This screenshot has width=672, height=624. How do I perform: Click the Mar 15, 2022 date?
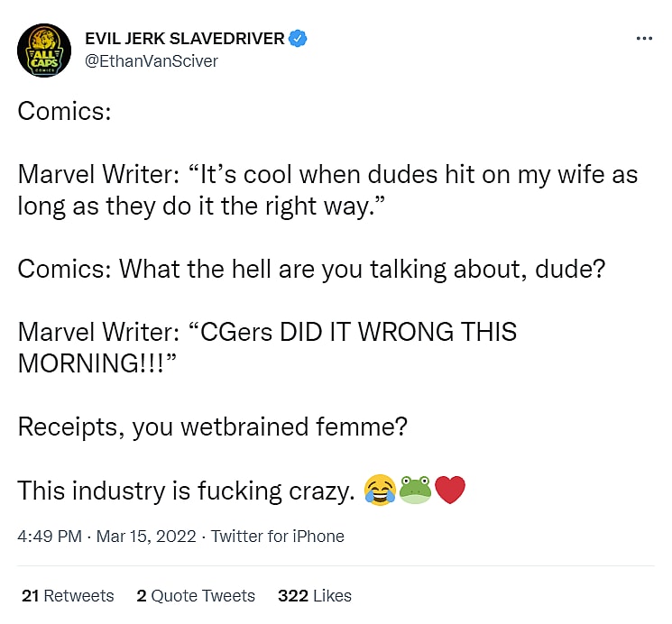(146, 536)
